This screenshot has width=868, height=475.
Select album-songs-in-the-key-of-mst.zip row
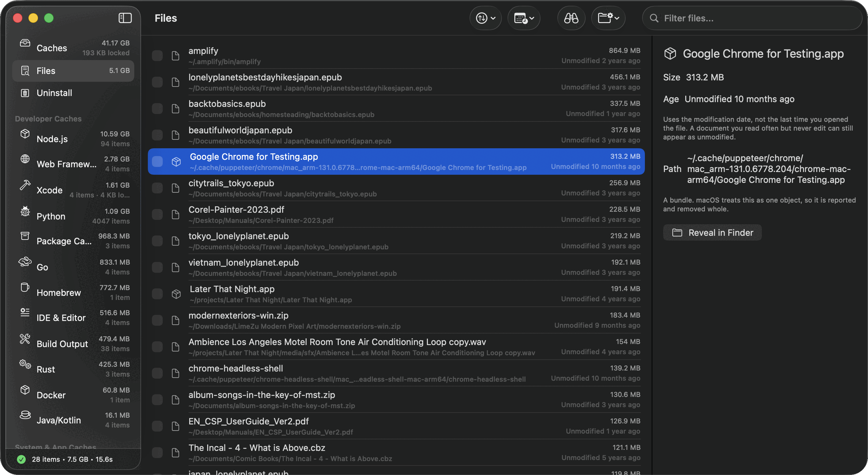[x=396, y=400]
